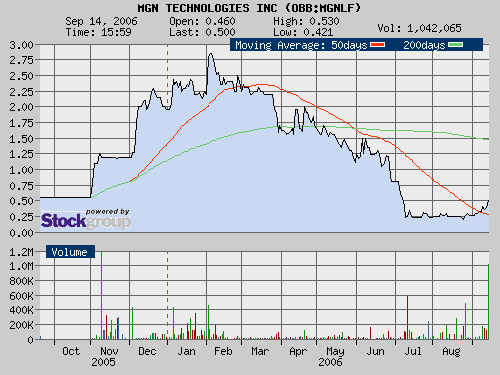
Task: Click the 0.25 price axis label
Action: tap(21, 217)
